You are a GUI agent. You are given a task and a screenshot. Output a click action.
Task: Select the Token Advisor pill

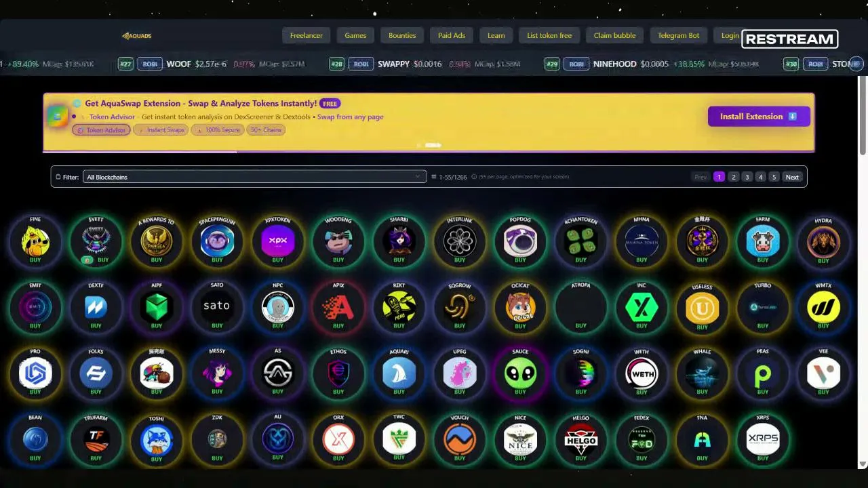(102, 130)
